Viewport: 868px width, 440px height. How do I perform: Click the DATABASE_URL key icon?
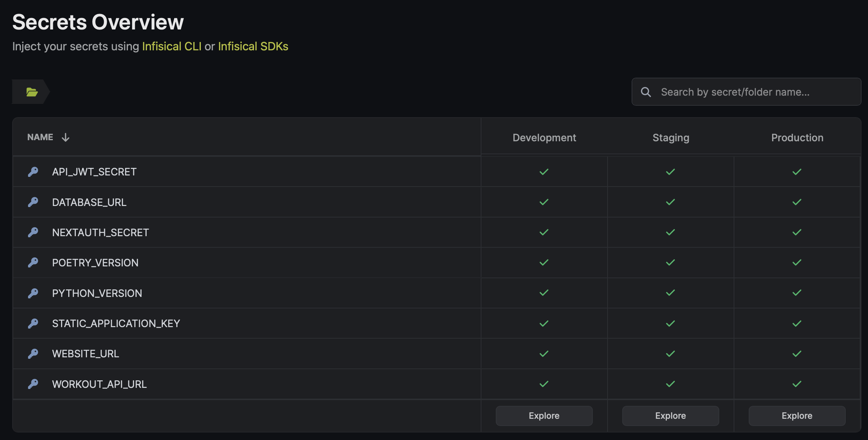click(x=32, y=201)
